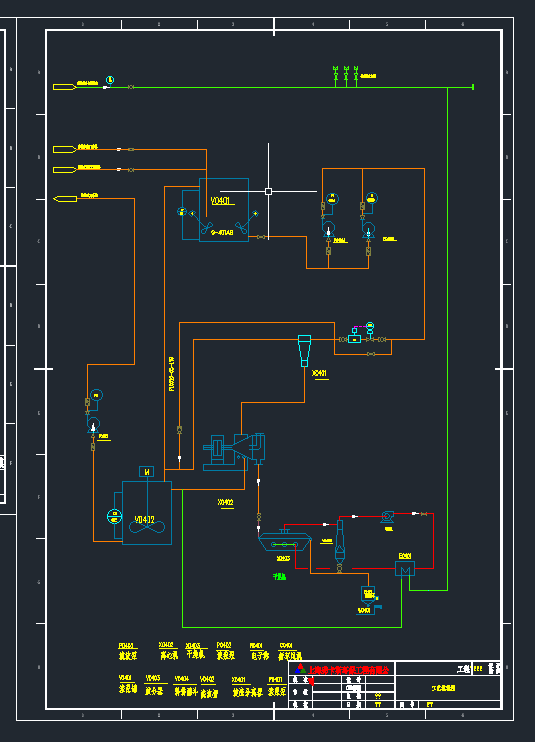Viewport: 535px width, 742px height.
Task: Select the cyclone separator symbol near XC401
Action: pos(305,351)
